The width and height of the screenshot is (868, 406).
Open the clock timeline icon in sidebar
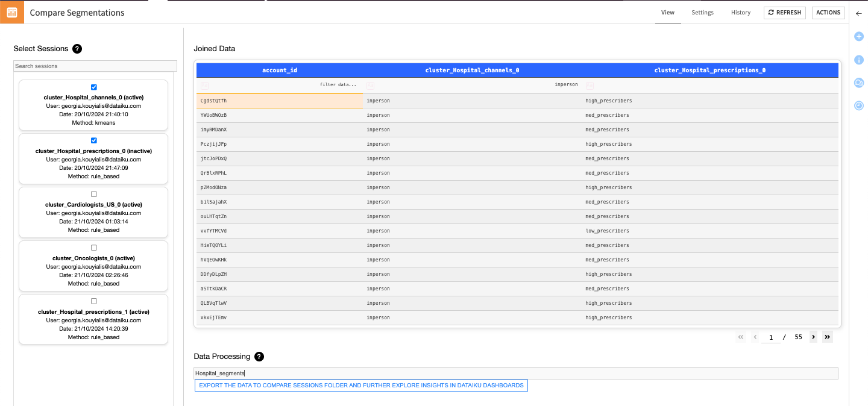pyautogui.click(x=859, y=105)
